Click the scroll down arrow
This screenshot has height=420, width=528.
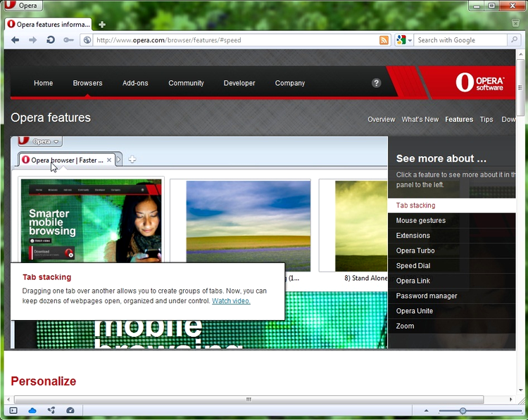click(520, 390)
